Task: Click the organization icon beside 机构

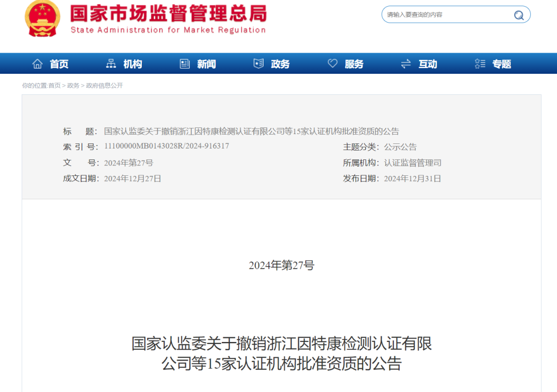Action: 111,63
